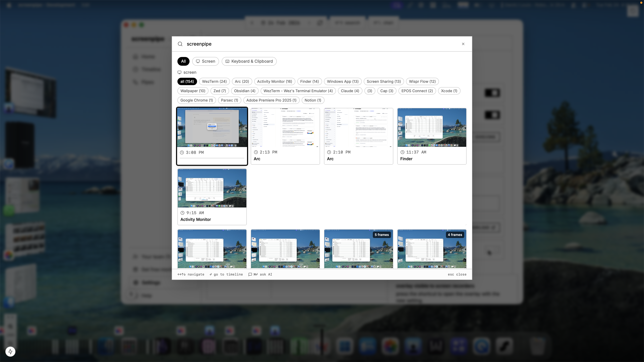Image resolution: width=644 pixels, height=362 pixels.
Task: Open the 5 frames grouped thumbnail
Action: pyautogui.click(x=358, y=249)
